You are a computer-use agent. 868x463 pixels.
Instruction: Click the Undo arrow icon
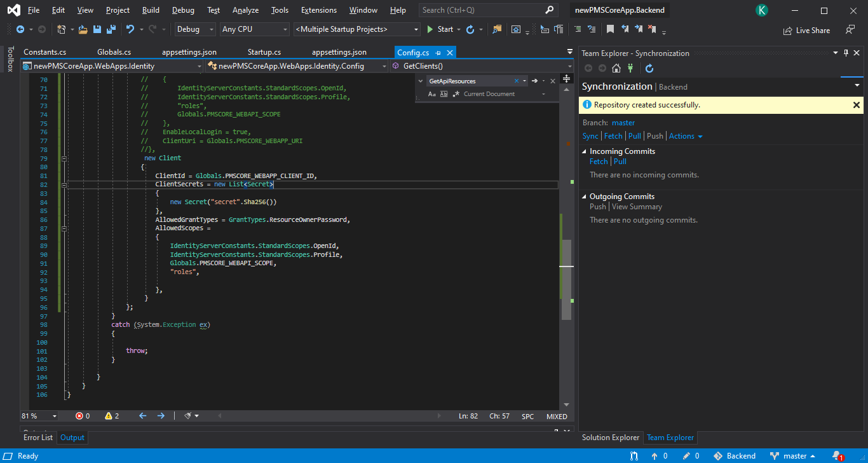click(130, 29)
